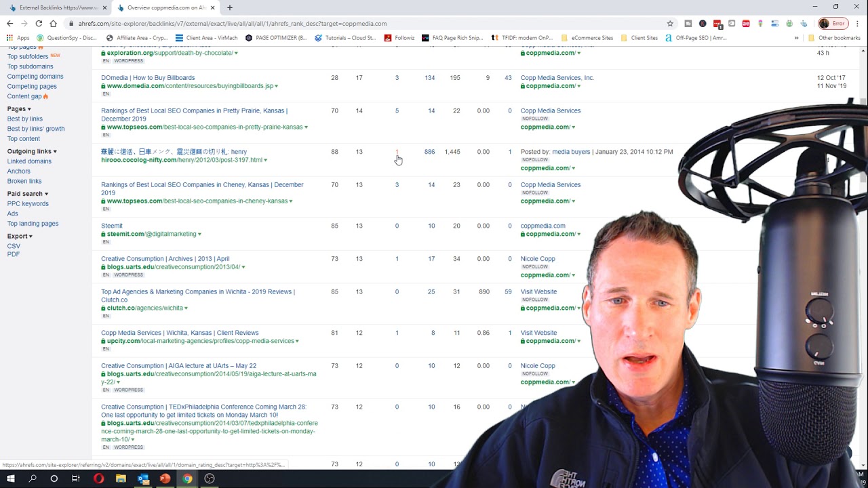This screenshot has height=488, width=868.
Task: Open the blue toggle-switch extension icon
Action: [x=775, y=23]
